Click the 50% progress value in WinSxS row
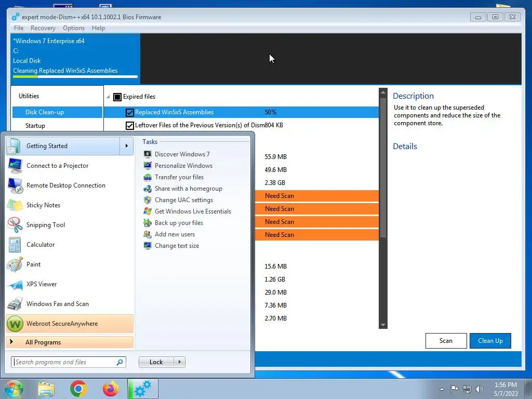Viewport: 532px width, 399px height. tap(270, 112)
